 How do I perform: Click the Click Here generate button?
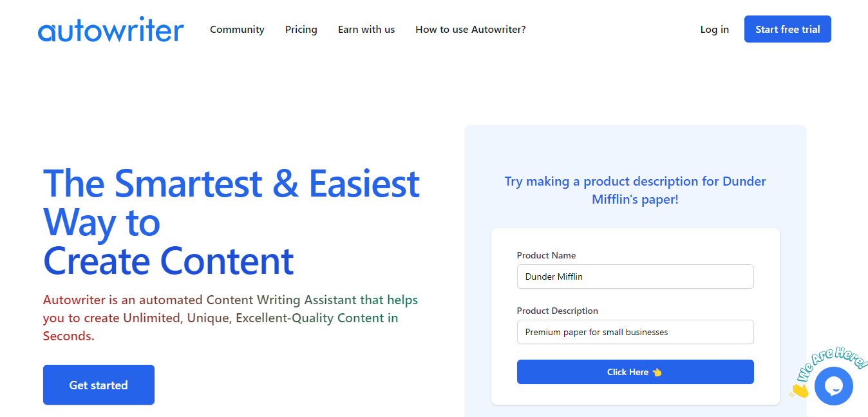[635, 372]
